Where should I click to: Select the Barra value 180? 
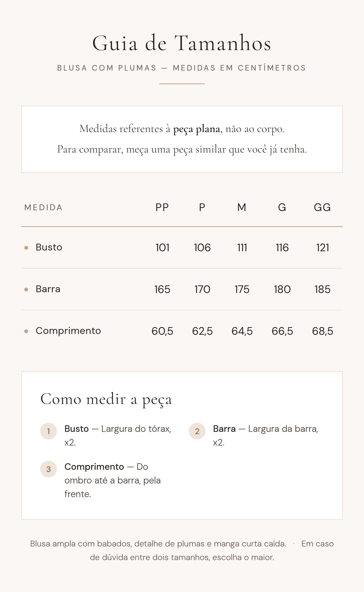(282, 289)
